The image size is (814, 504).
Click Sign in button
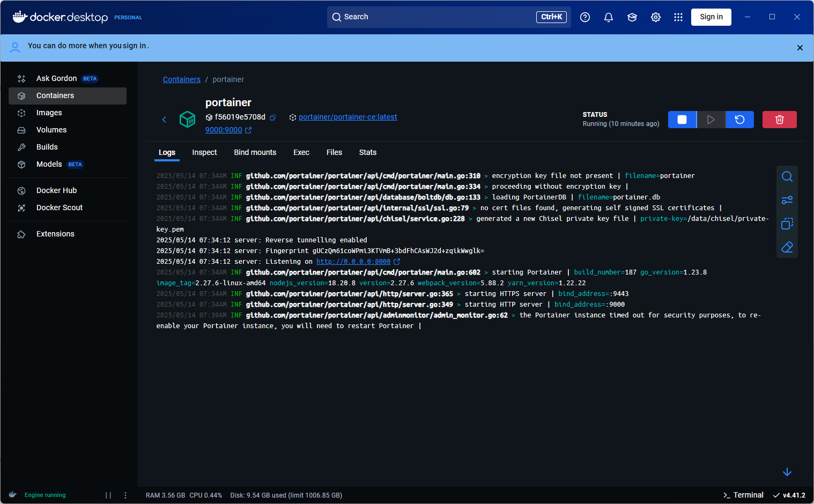711,17
